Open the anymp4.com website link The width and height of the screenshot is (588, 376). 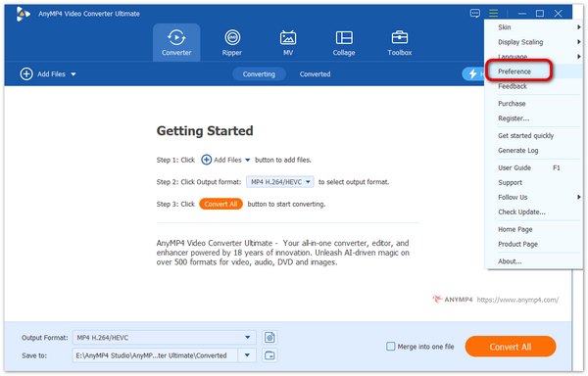[x=517, y=300]
